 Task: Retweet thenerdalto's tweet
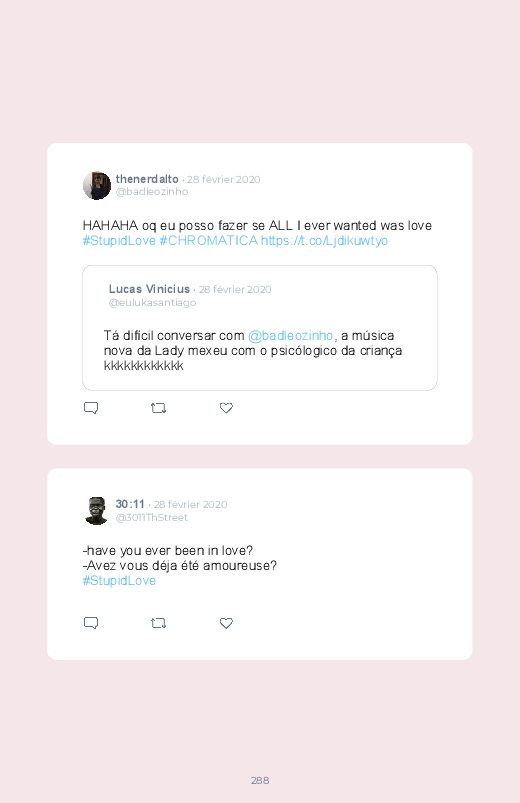[x=158, y=408]
